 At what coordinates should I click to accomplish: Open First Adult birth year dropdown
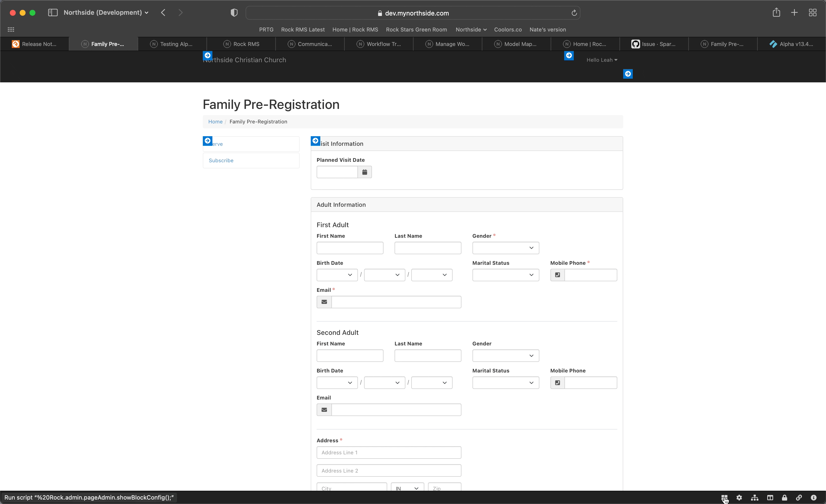[x=431, y=275]
